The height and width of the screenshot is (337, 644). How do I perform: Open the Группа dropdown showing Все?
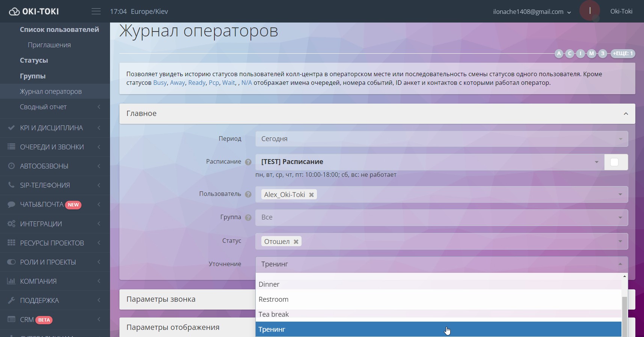point(442,218)
